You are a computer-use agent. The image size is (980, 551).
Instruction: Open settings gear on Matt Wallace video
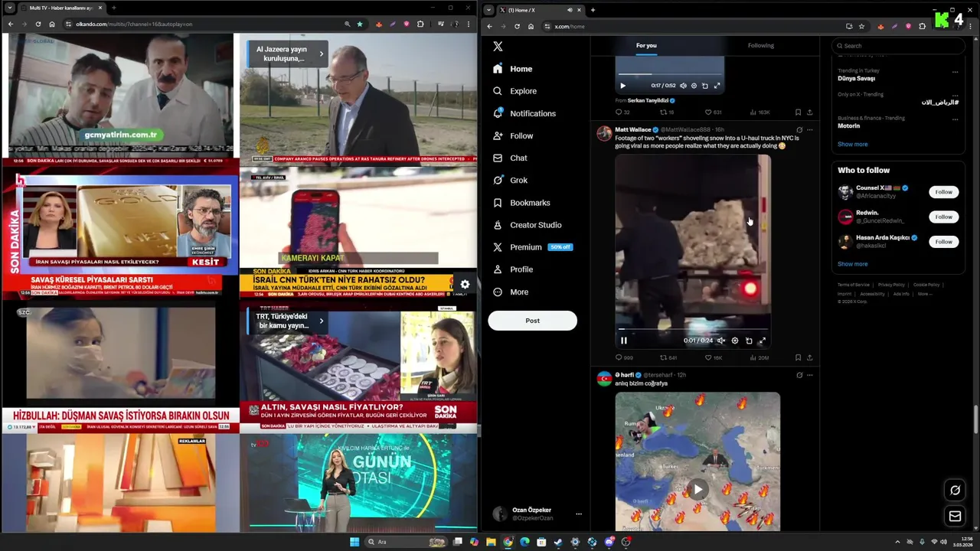pyautogui.click(x=735, y=341)
